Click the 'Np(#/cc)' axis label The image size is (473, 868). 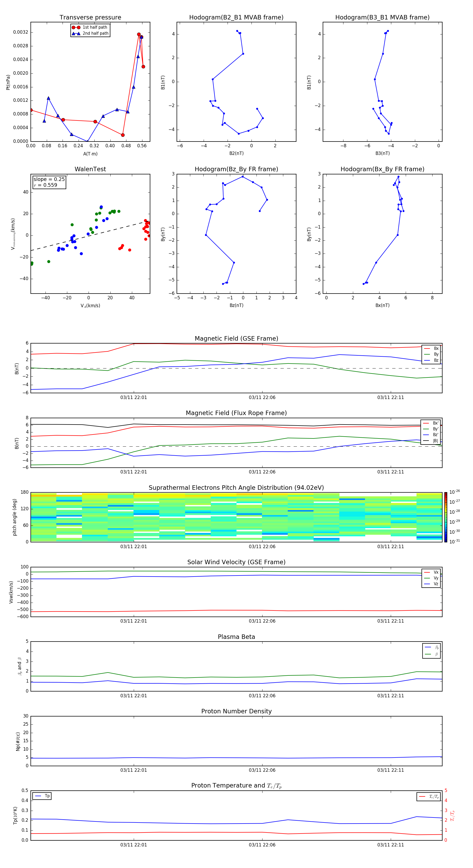[18, 741]
